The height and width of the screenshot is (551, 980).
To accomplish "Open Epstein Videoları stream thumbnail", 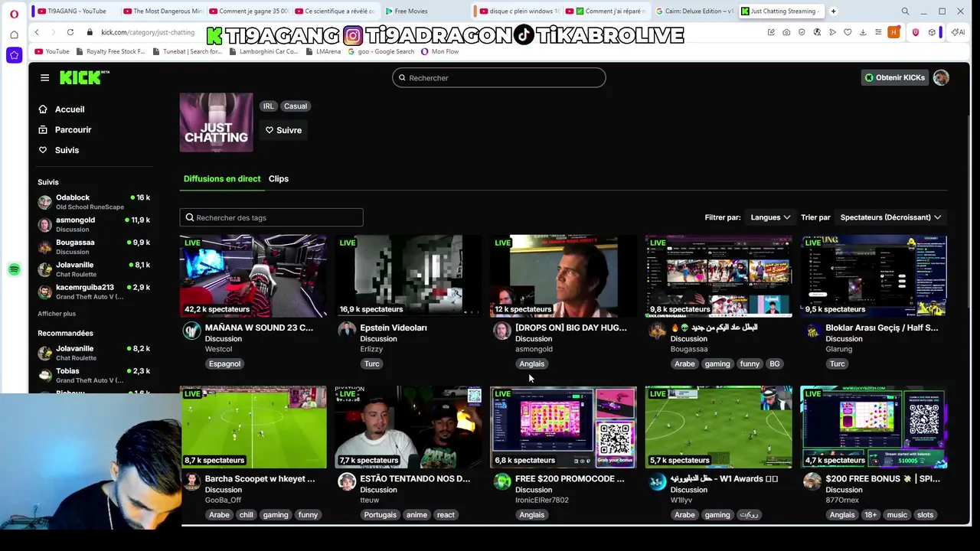I will (x=408, y=276).
